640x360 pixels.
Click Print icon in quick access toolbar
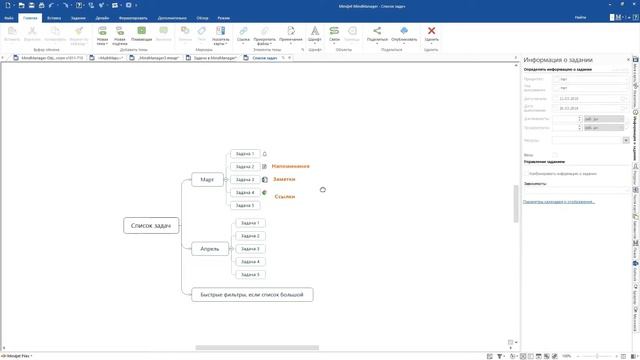42,5
